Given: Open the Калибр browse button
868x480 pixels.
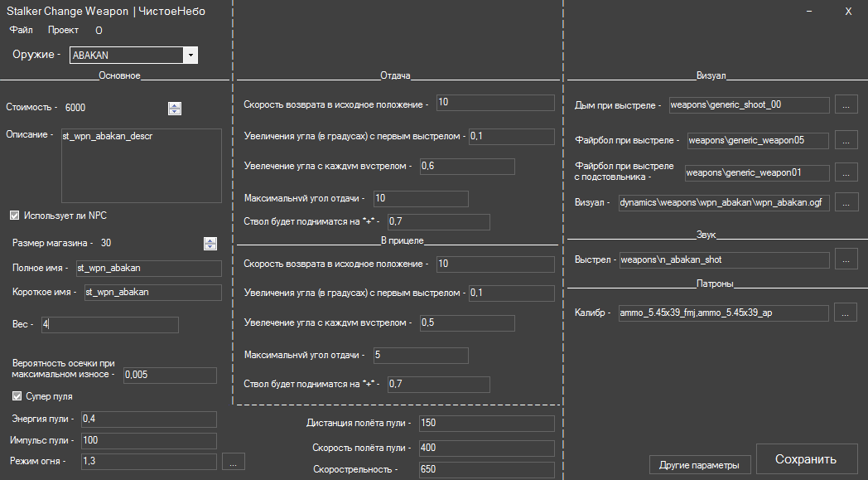Looking at the screenshot, I should tap(846, 313).
